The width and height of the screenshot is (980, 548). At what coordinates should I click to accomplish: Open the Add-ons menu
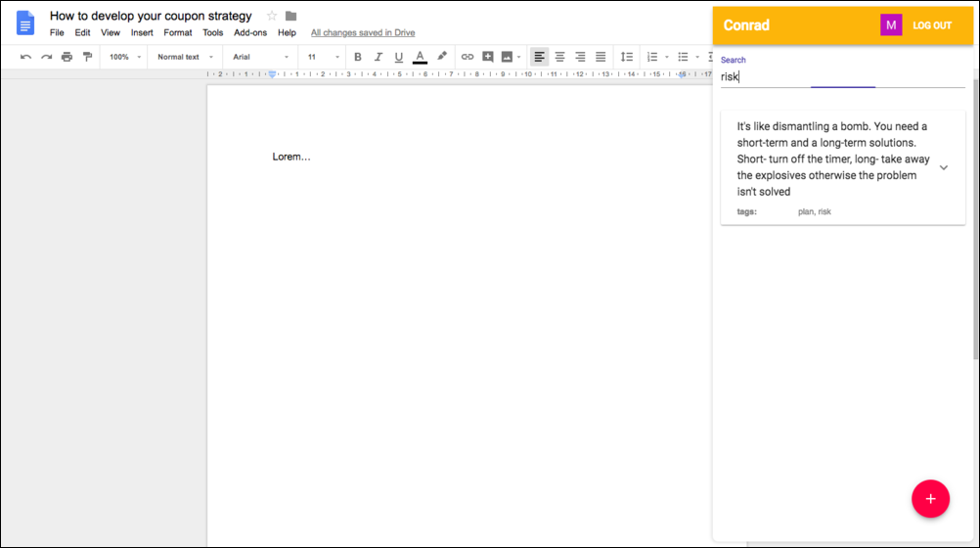[250, 32]
